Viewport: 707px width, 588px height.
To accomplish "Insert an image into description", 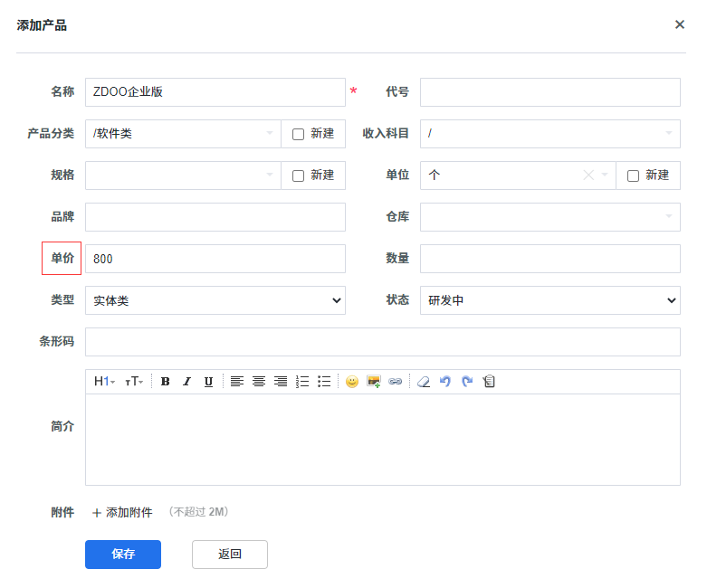I will (x=374, y=382).
